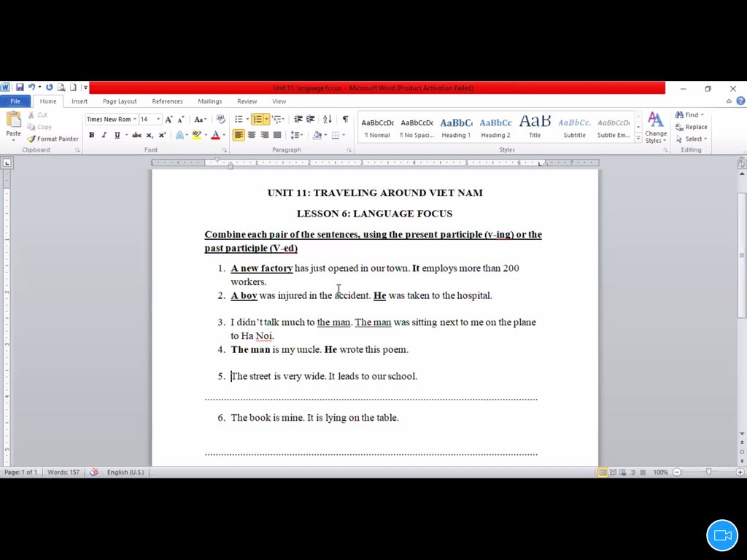The width and height of the screenshot is (747, 560).
Task: Click the zoom slider handle
Action: (x=709, y=472)
